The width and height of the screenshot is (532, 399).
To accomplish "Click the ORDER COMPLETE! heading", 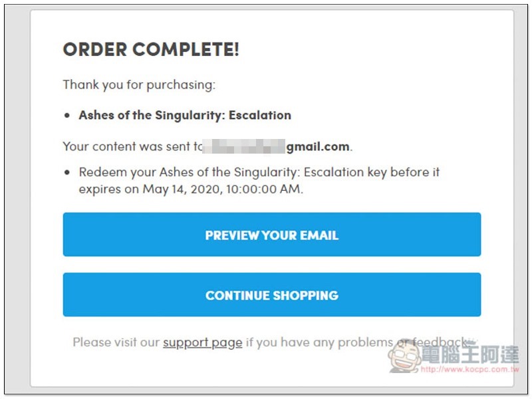I will [151, 49].
